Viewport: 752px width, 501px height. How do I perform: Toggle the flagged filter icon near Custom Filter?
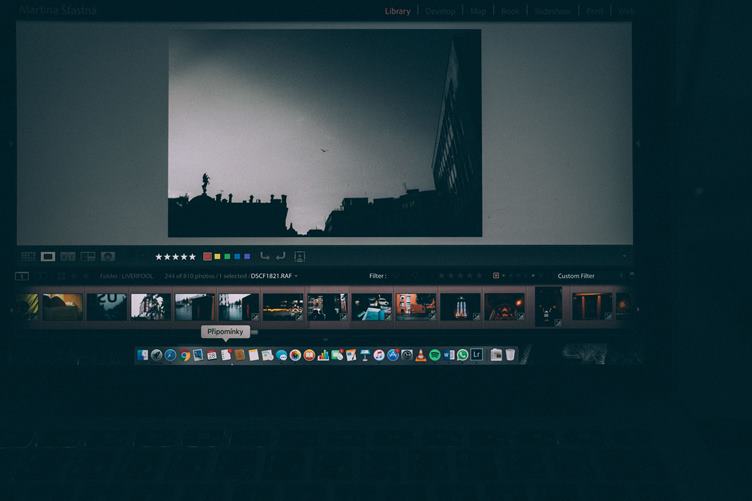496,276
